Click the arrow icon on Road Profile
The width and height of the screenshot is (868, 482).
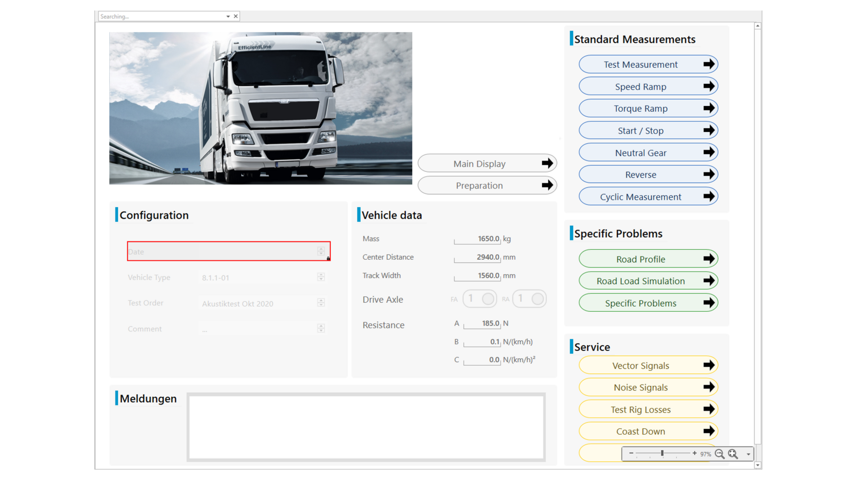[x=708, y=259]
